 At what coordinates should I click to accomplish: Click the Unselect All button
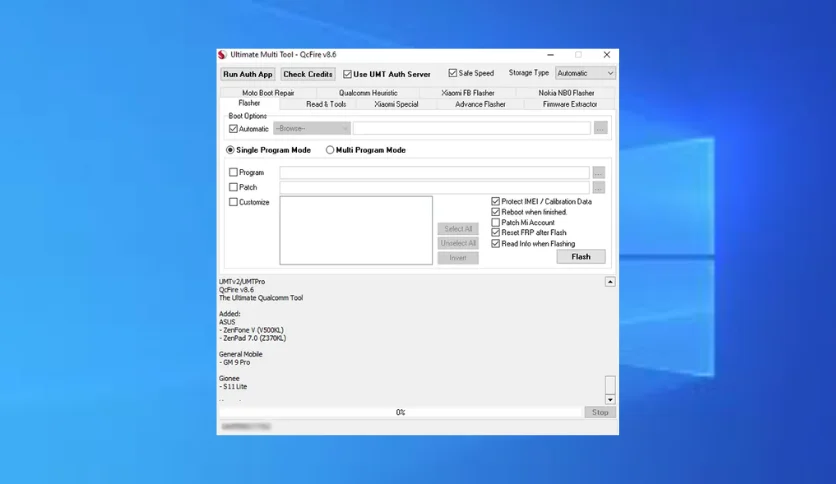point(458,243)
